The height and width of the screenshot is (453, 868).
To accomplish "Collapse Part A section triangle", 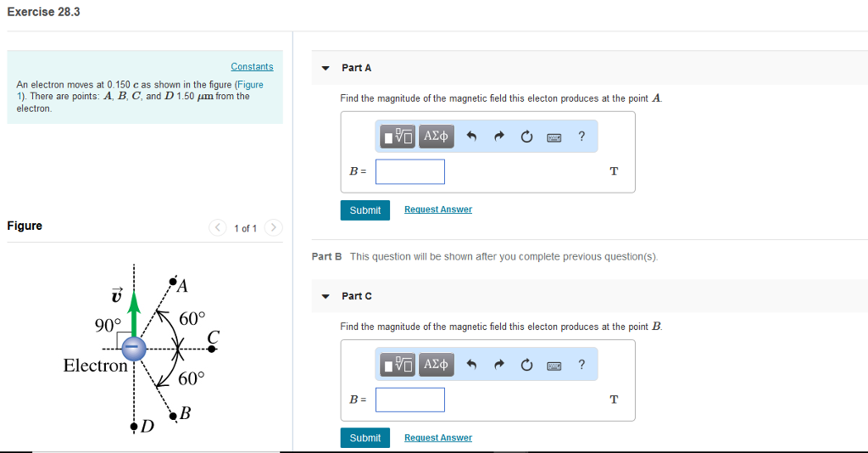I will pyautogui.click(x=325, y=68).
